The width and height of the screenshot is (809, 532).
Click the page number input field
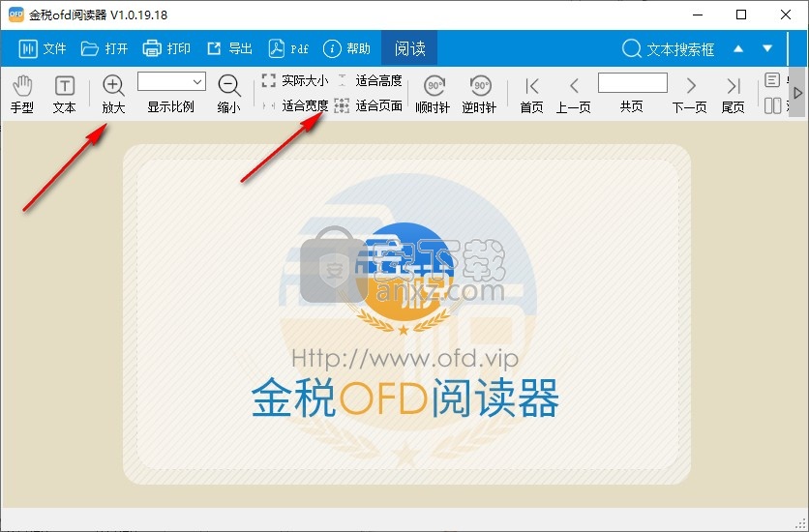[633, 82]
